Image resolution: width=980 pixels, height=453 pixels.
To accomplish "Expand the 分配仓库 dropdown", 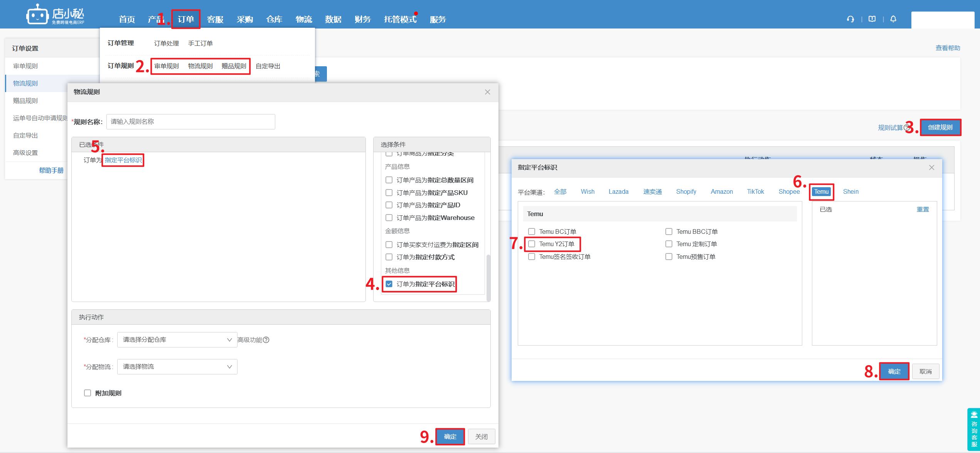I will click(x=177, y=340).
